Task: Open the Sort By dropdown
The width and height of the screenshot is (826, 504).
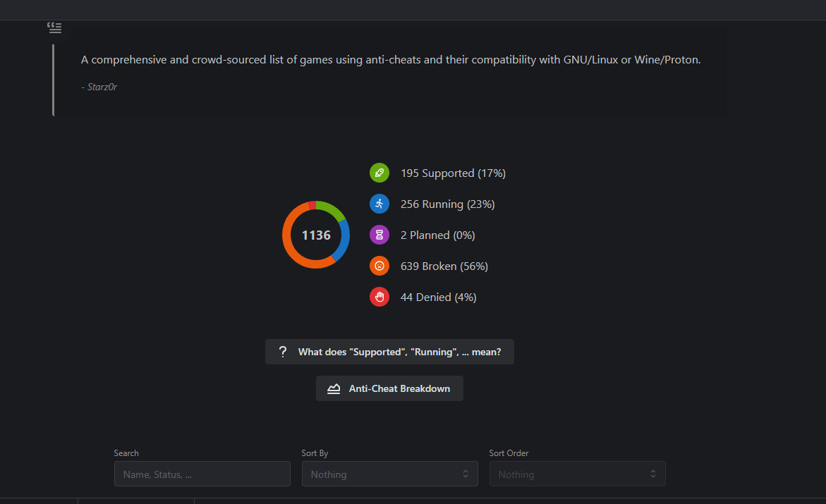Action: click(x=389, y=474)
